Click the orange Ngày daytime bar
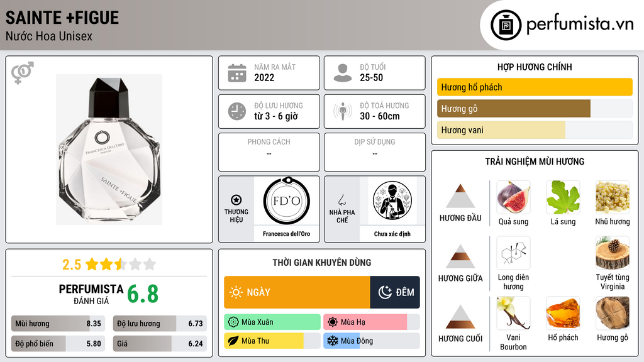Image resolution: width=644 pixels, height=362 pixels. pyautogui.click(x=297, y=292)
